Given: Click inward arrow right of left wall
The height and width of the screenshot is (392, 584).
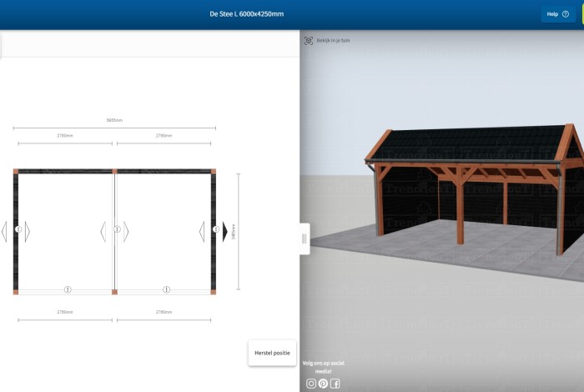Looking at the screenshot, I should (x=28, y=231).
